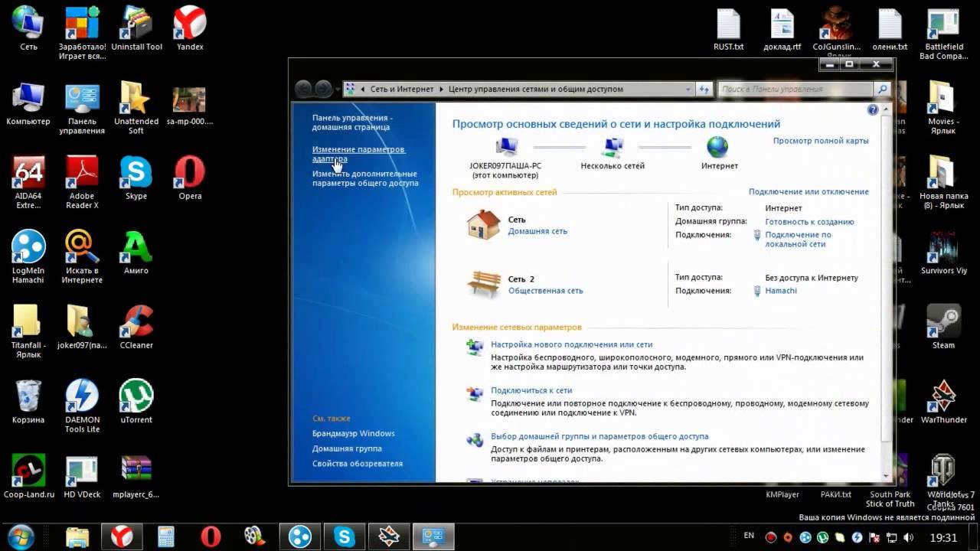The width and height of the screenshot is (980, 551).
Task: Open RUST.txt file on desktop
Action: (x=728, y=28)
